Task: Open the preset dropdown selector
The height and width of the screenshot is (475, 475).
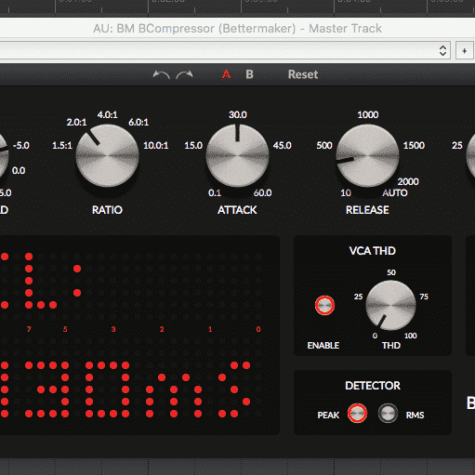Action: tap(224, 51)
